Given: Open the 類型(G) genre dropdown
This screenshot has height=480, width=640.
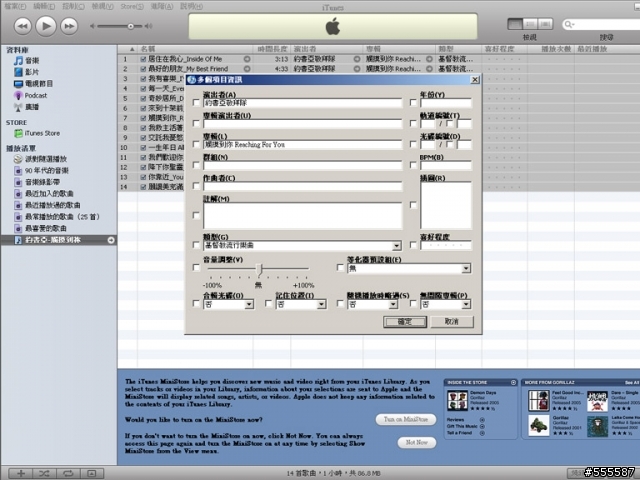Looking at the screenshot, I should pyautogui.click(x=396, y=245).
